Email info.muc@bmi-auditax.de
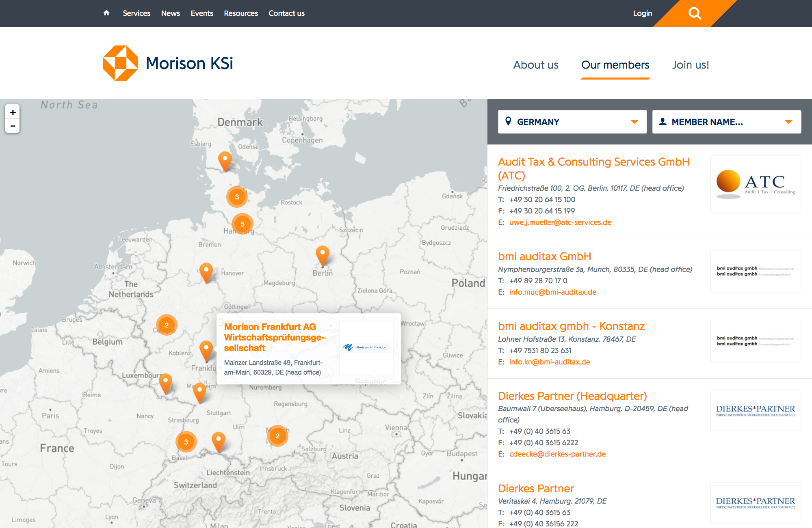The width and height of the screenshot is (812, 528). point(553,292)
